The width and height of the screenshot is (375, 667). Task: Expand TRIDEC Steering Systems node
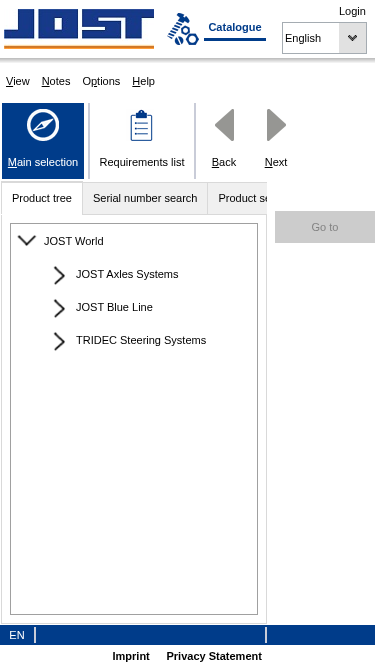click(x=59, y=341)
